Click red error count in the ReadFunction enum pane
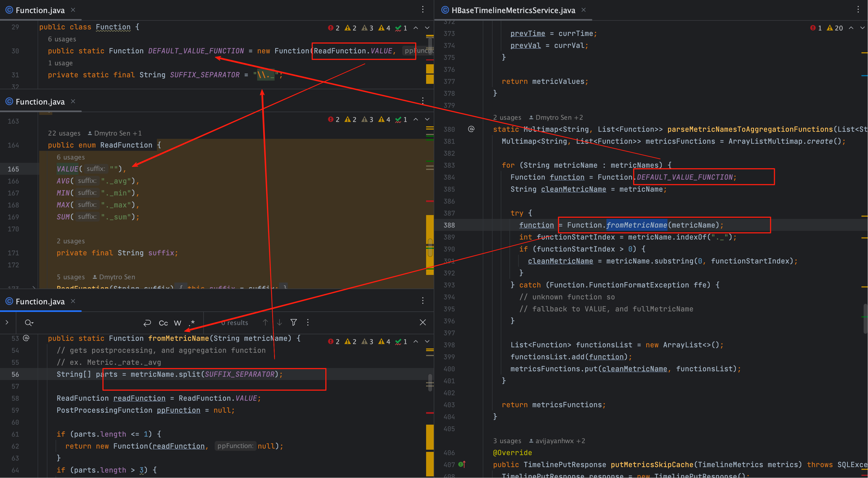 333,119
